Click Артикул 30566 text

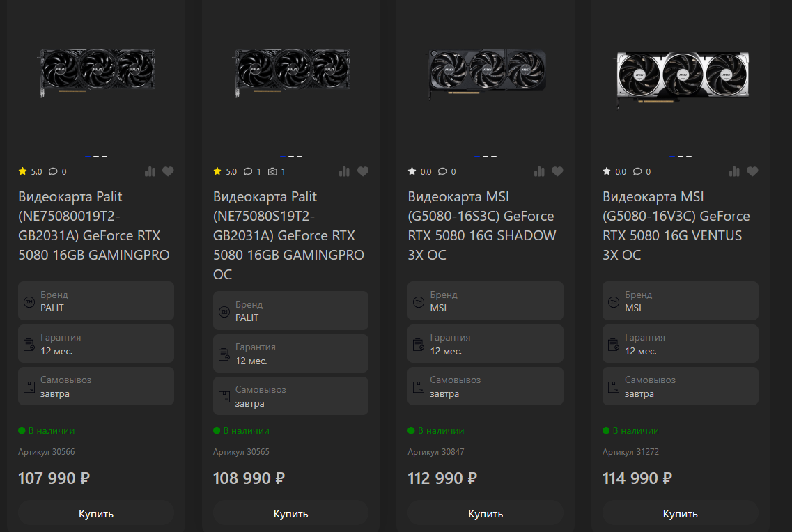point(47,452)
